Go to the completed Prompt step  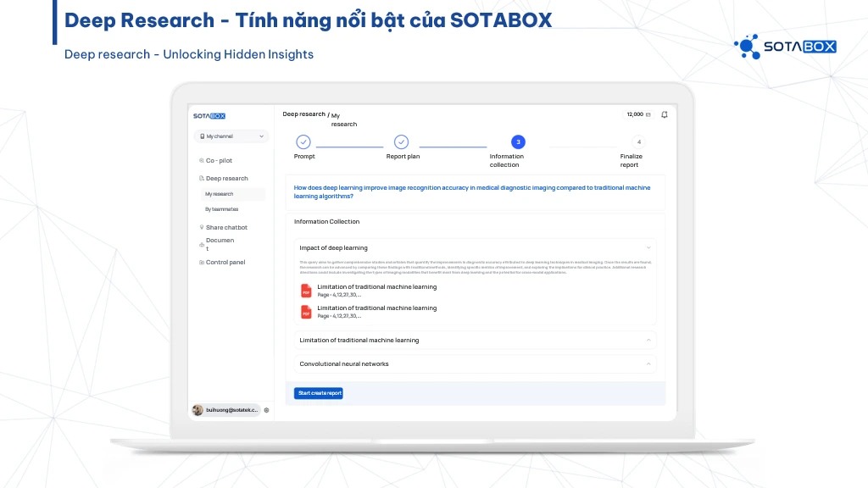(x=303, y=142)
